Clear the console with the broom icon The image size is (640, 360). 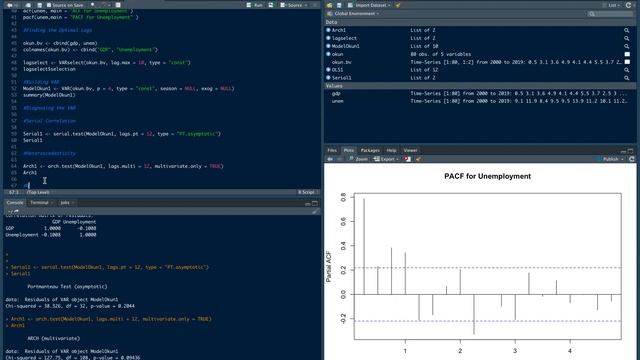(315, 211)
